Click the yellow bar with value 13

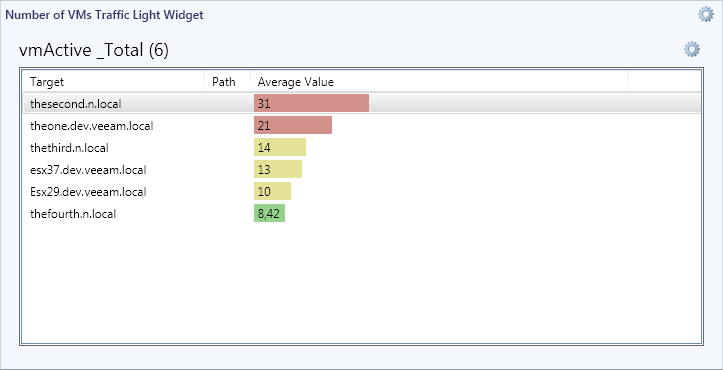(x=278, y=170)
